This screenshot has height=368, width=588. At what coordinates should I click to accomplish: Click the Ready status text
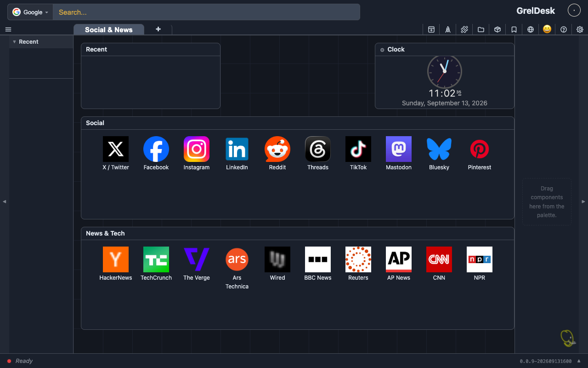24,361
